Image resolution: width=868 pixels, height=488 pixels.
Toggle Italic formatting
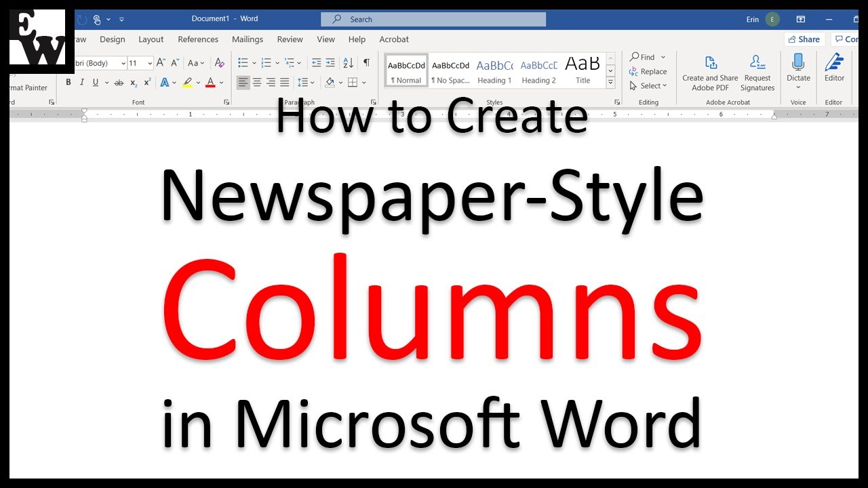click(82, 83)
